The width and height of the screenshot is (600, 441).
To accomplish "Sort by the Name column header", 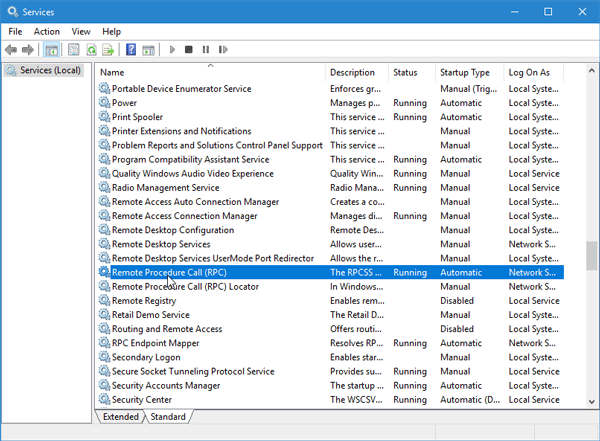I will pyautogui.click(x=210, y=72).
